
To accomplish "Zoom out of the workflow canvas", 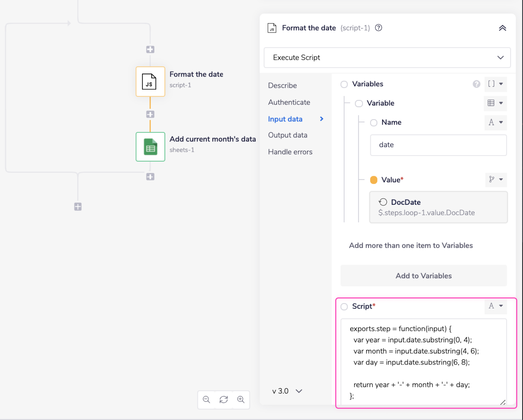I will pos(206,399).
